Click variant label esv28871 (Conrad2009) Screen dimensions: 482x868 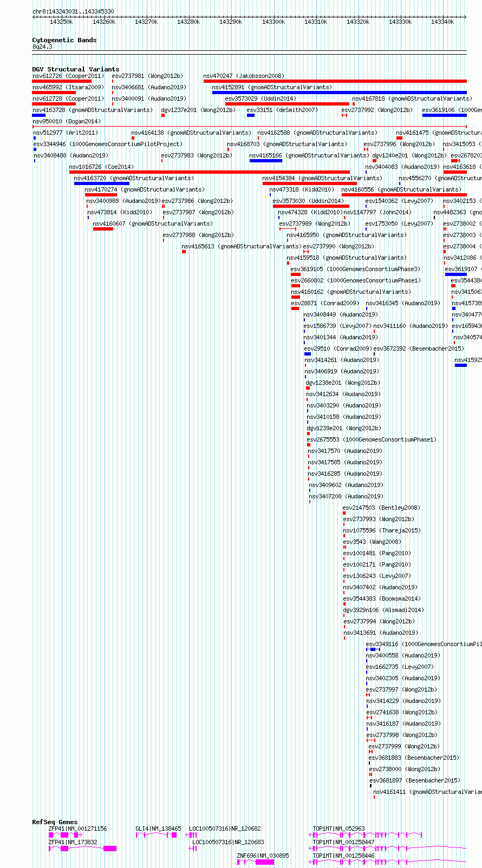[325, 303]
